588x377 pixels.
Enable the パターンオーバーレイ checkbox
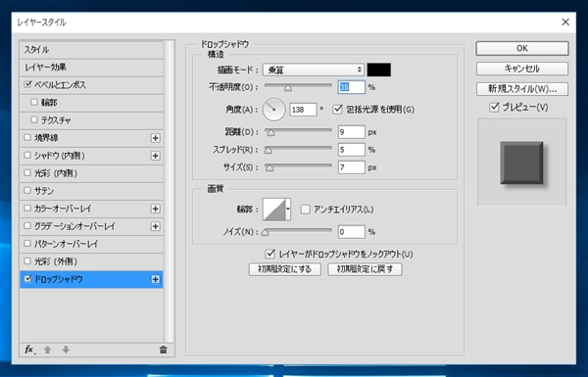27,243
